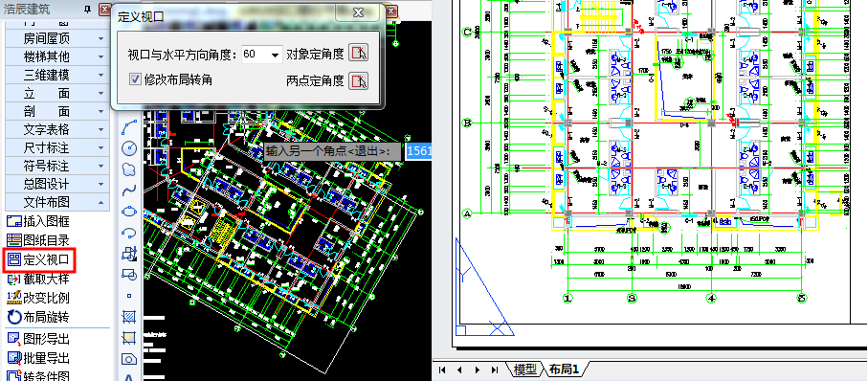Screen dimensions: 868x381
Task: Jump to last layout tab arrow
Action: 495,370
